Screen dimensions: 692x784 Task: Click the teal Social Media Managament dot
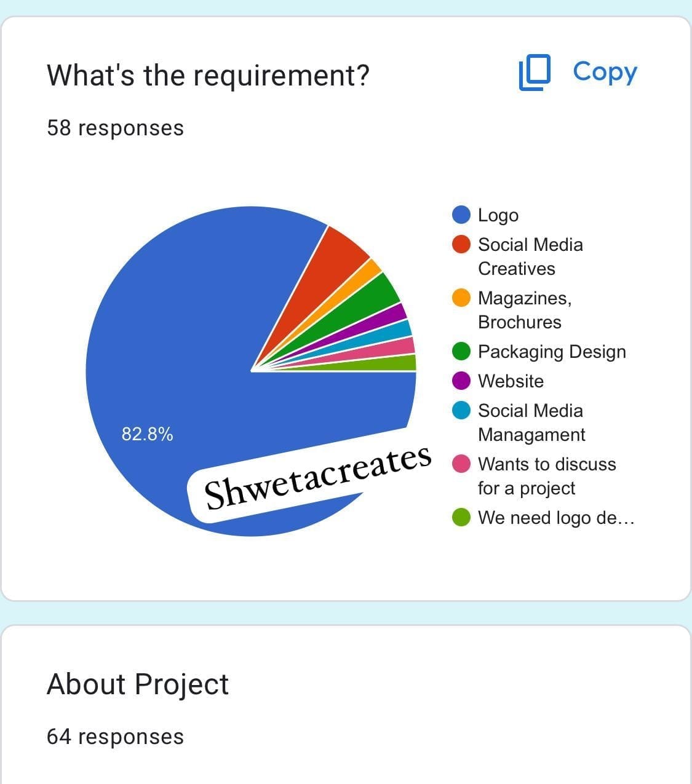tap(461, 410)
